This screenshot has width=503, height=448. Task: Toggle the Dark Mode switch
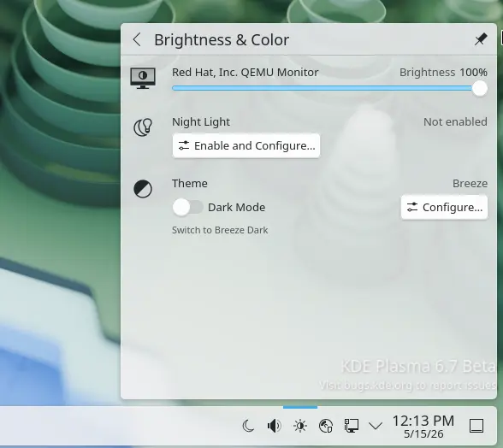click(187, 208)
